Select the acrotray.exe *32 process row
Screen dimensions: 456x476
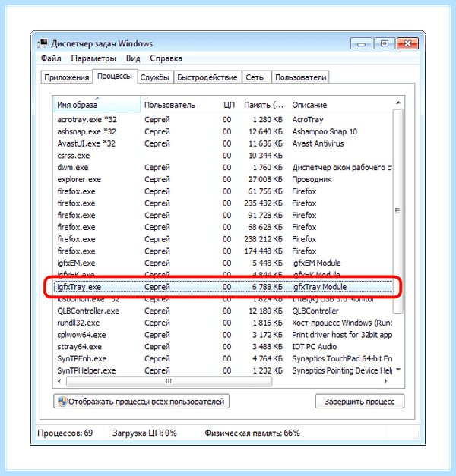223,120
